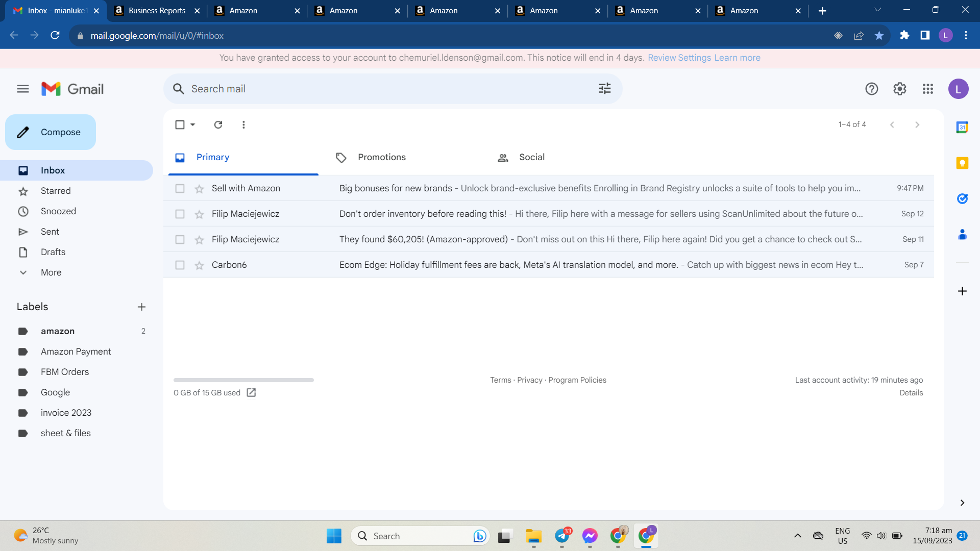Select the Carbon6 email checkbox
The height and width of the screenshot is (551, 980).
coord(180,265)
